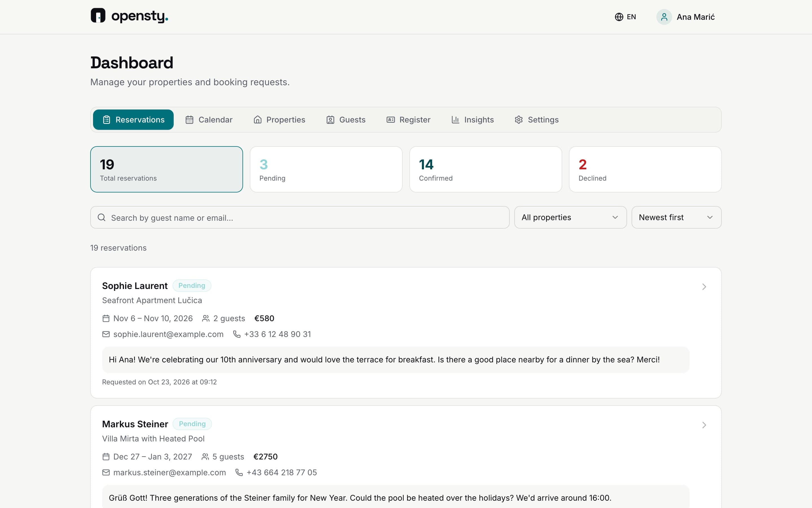
Task: Click the Guests contact icon
Action: (330, 120)
